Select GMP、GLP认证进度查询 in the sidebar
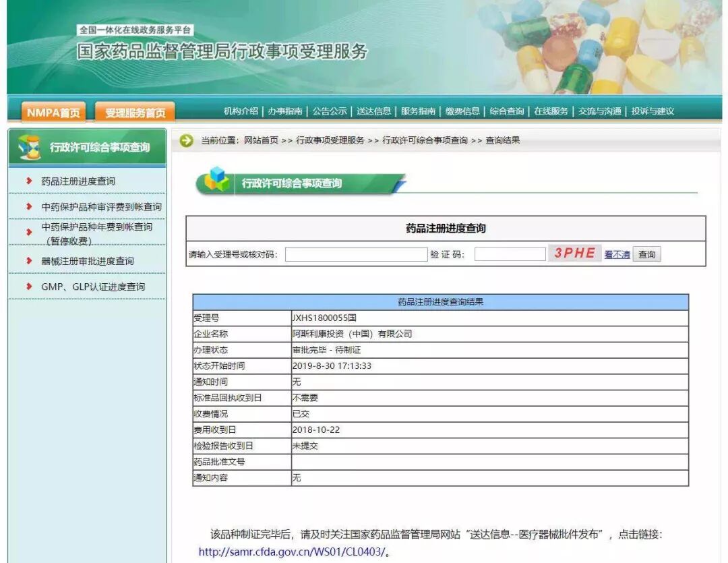Viewport: 728px width, 563px height. pos(93,287)
